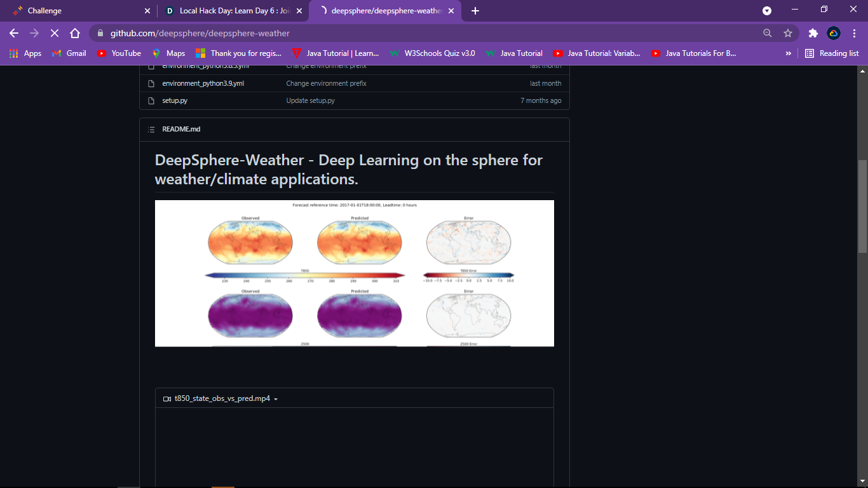Open the setup.py file
868x488 pixels.
(175, 100)
